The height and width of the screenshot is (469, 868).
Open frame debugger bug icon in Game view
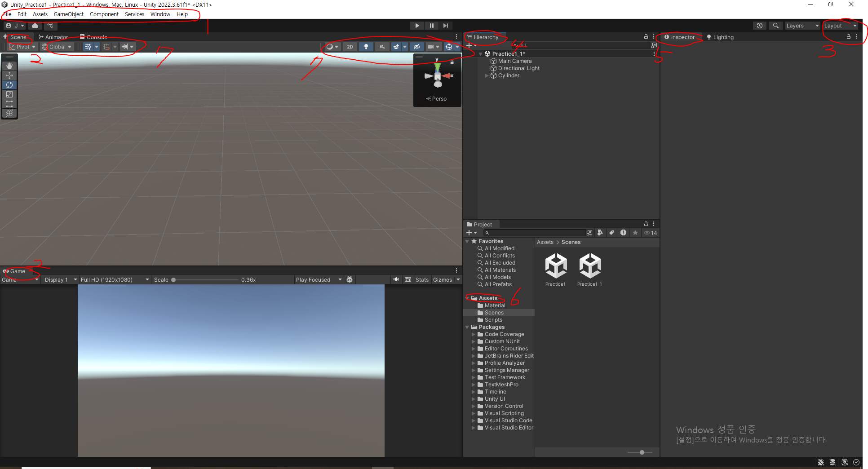point(350,279)
